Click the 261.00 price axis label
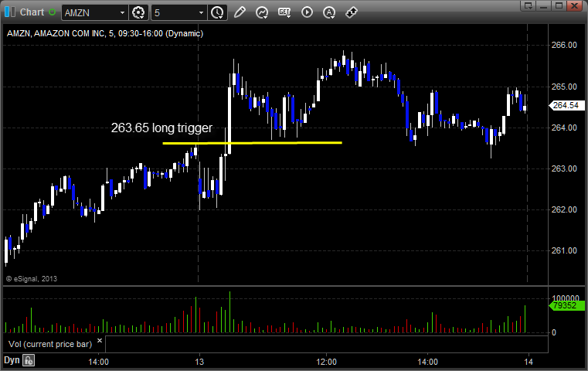588x371 pixels. 564,250
